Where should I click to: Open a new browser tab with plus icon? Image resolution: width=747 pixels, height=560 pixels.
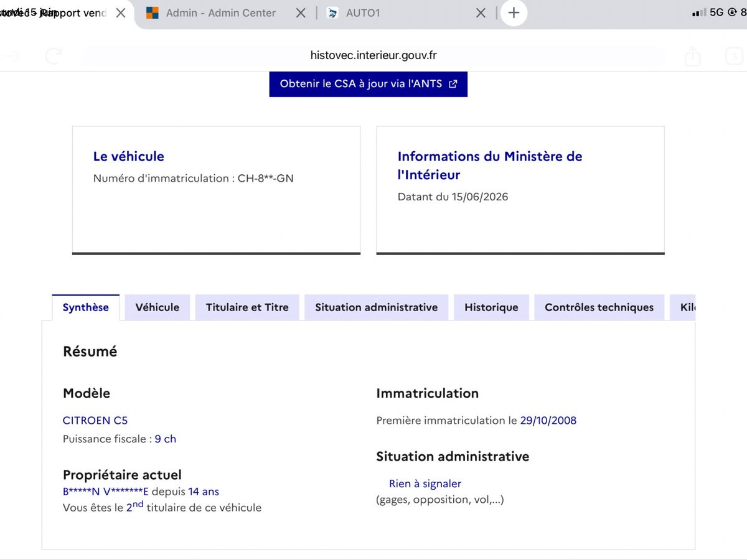pos(513,13)
